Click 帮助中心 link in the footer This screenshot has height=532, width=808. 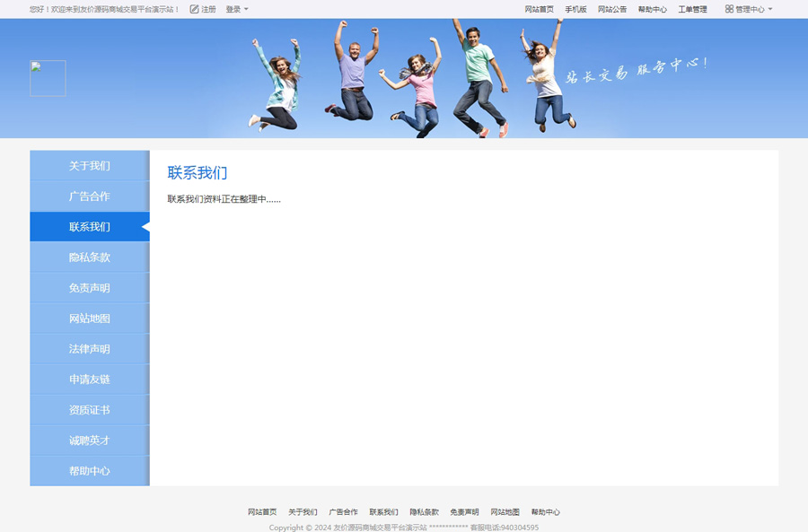click(545, 512)
